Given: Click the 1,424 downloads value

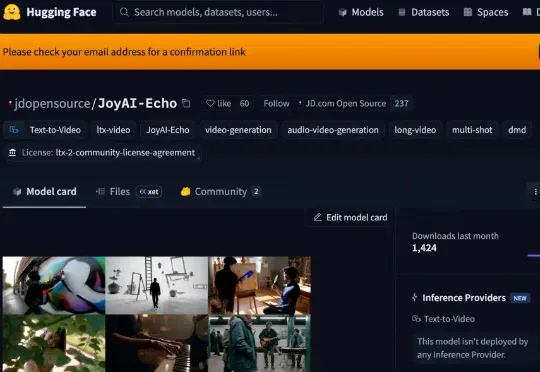Looking at the screenshot, I should (x=424, y=248).
